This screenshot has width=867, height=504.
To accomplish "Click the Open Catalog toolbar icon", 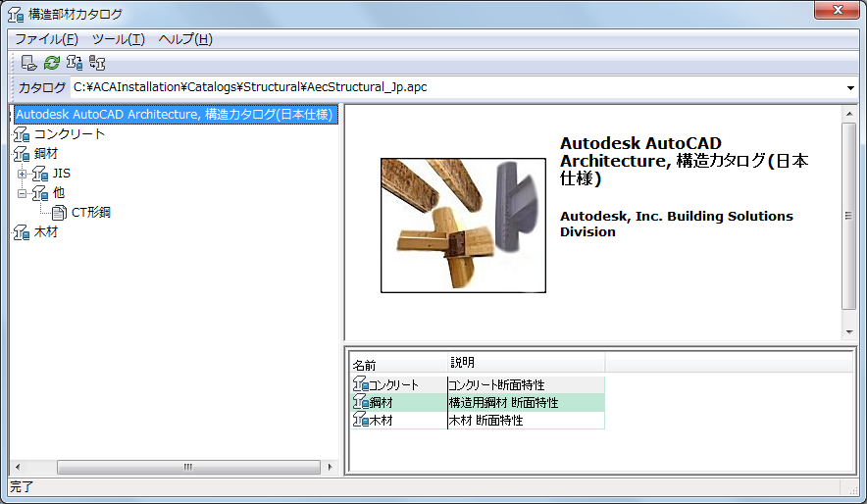I will tap(28, 63).
